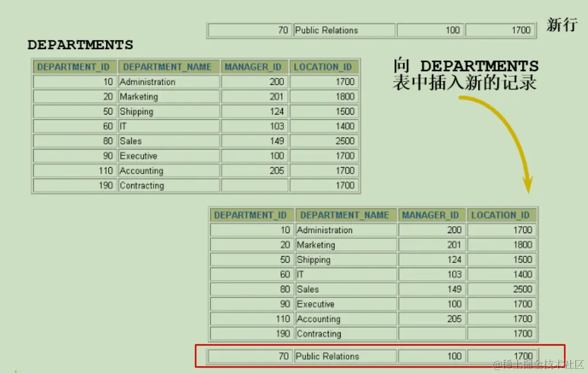Viewport: 588px width, 374px height.
Task: Click Public Relations in the 新行 row
Action: tap(326, 30)
